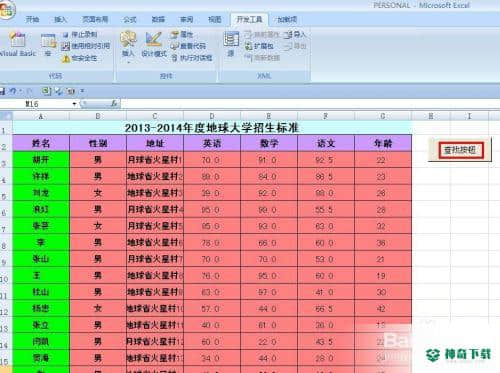Open control Properties (属性)
Image resolution: width=500 pixels, height=373 pixels.
pos(182,34)
